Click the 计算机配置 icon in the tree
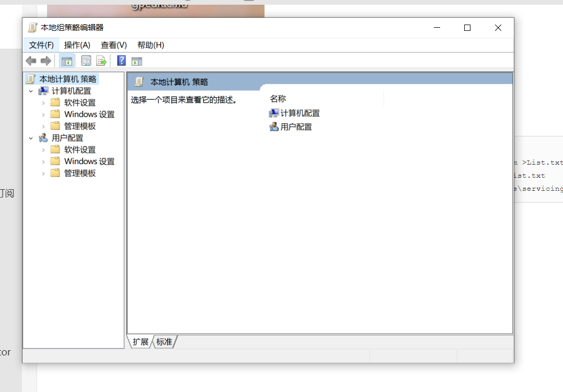 (x=43, y=91)
